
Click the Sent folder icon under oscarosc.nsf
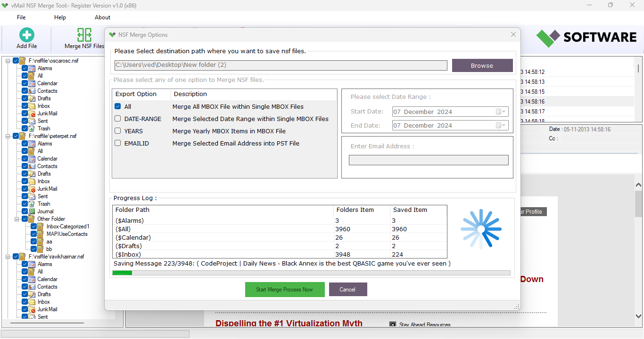pyautogui.click(x=32, y=121)
